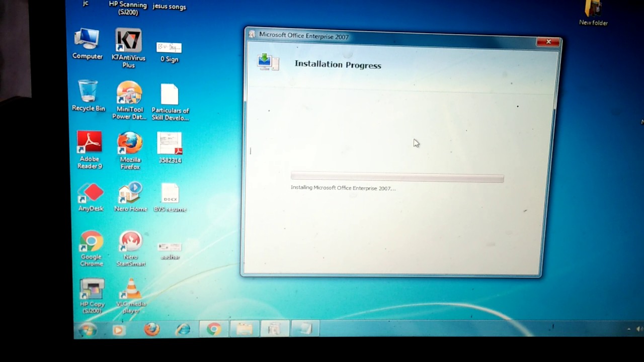Select the 3582314 PDF file
Screen dimensions: 644x362
pos(170,148)
